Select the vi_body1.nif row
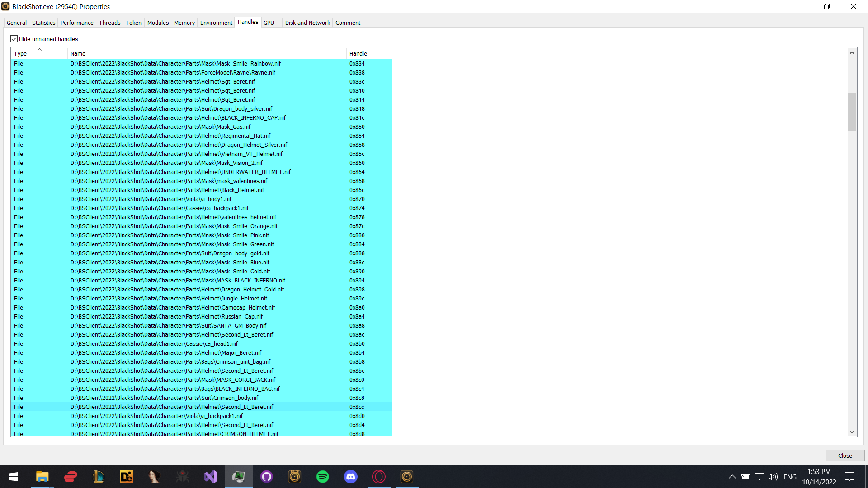 [201, 199]
